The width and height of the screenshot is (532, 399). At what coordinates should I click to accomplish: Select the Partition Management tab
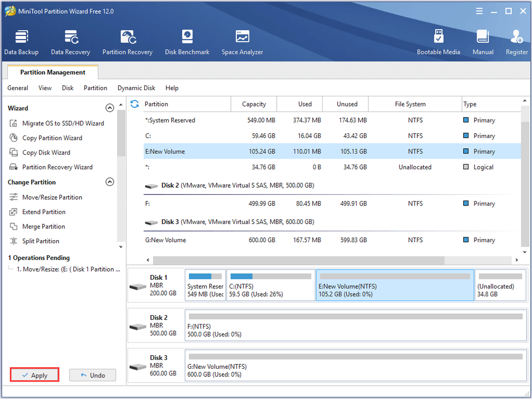(x=53, y=72)
